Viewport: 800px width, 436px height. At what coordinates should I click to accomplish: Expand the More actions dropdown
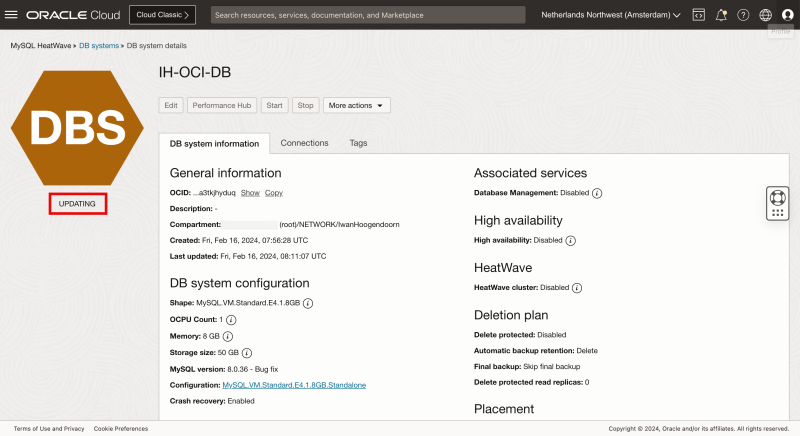click(x=356, y=106)
